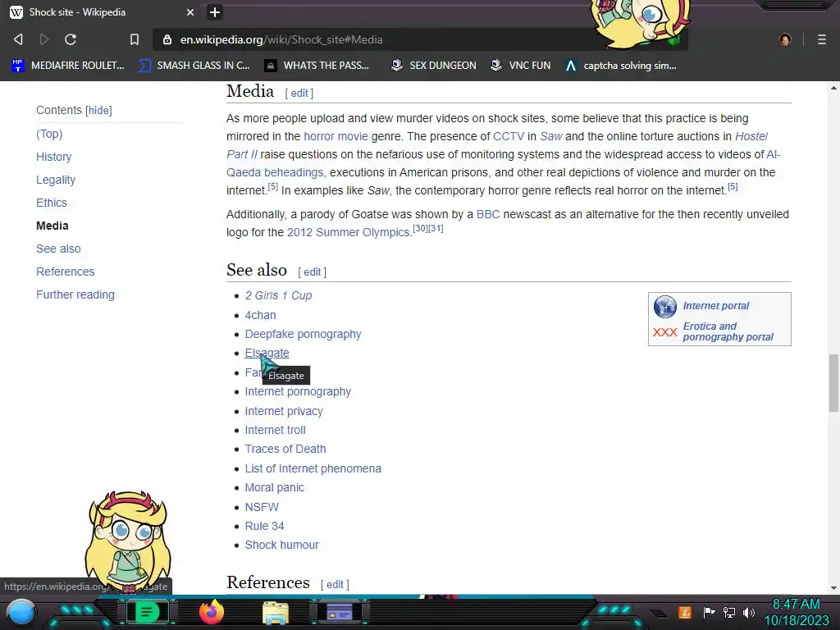
Task: Open the List of Internet phenomena link
Action: [x=313, y=468]
